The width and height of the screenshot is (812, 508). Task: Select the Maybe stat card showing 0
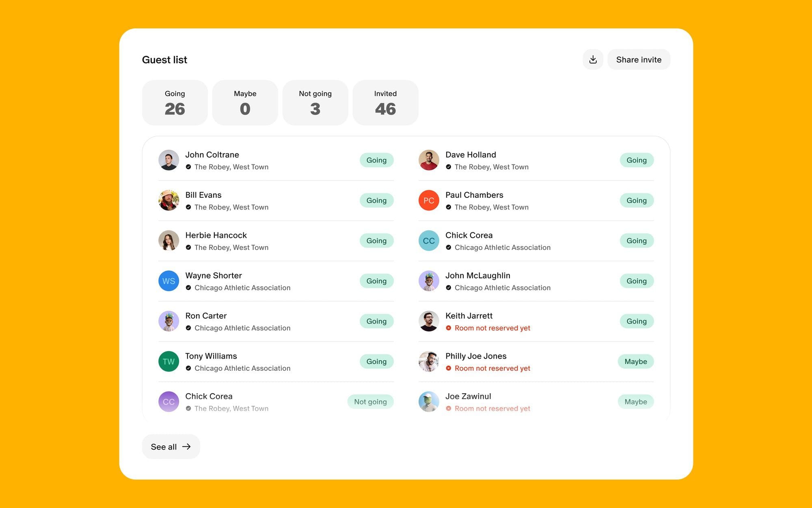(x=245, y=103)
